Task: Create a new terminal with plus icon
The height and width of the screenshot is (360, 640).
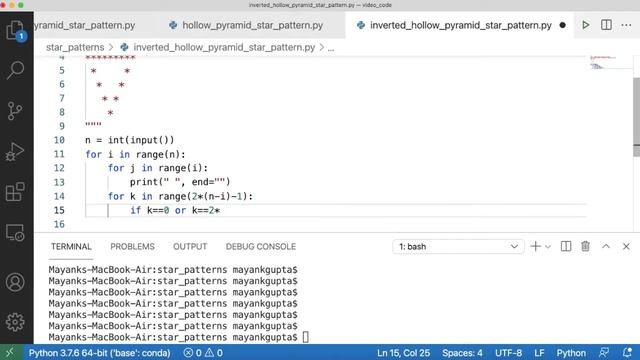Action: 536,246
